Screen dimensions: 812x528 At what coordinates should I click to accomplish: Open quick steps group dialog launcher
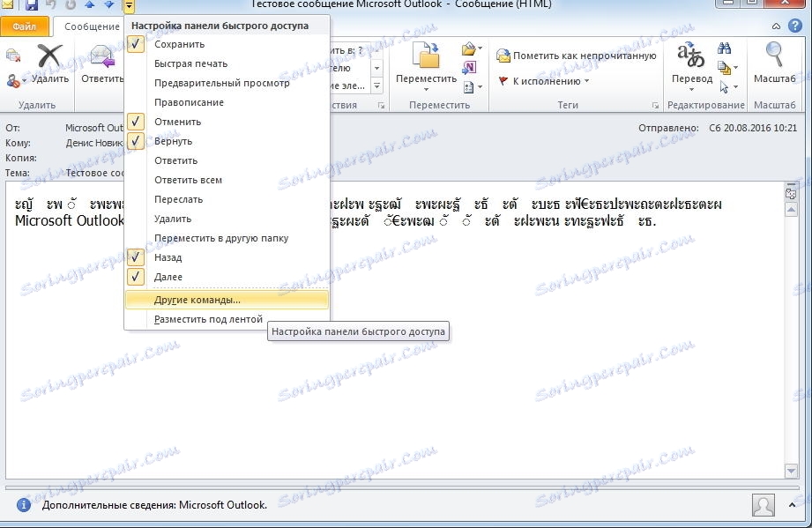point(381,106)
